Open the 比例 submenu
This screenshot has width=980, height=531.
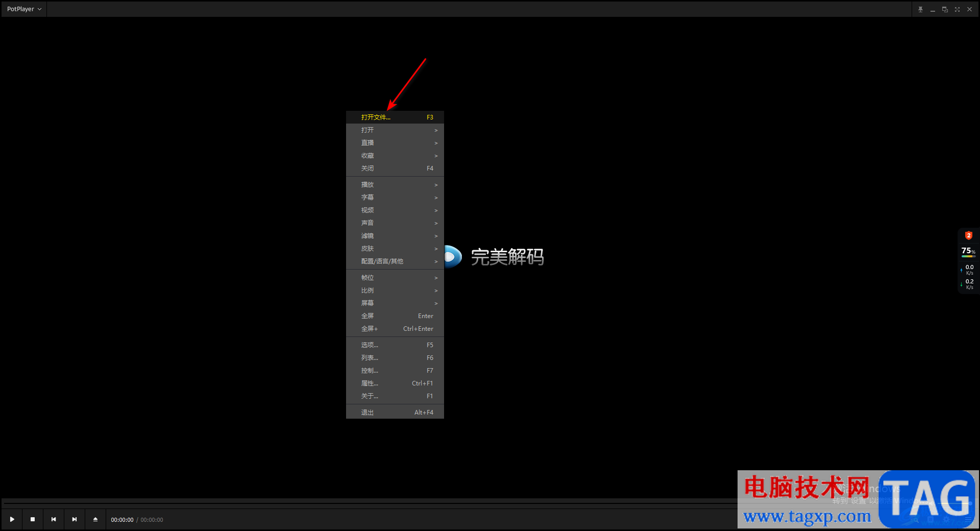click(x=395, y=291)
